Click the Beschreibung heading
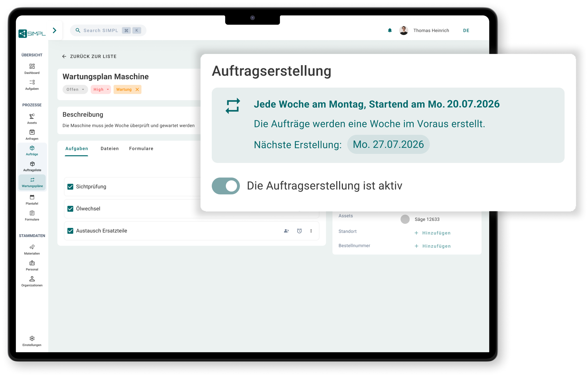Screen dimensions: 588x377 tap(83, 115)
